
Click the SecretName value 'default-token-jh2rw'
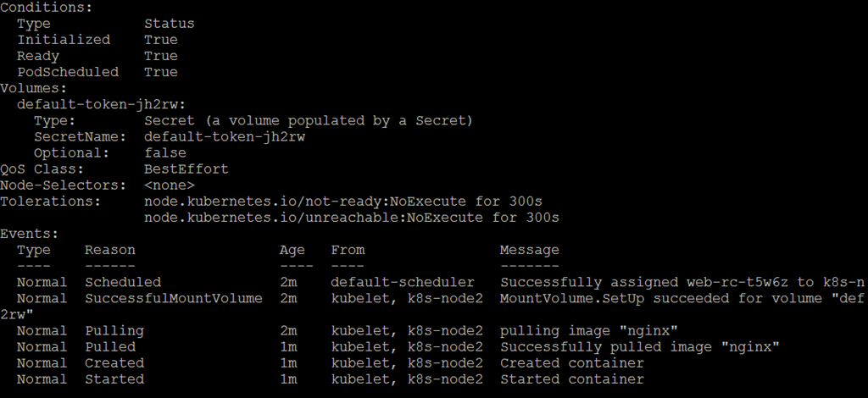(225, 136)
